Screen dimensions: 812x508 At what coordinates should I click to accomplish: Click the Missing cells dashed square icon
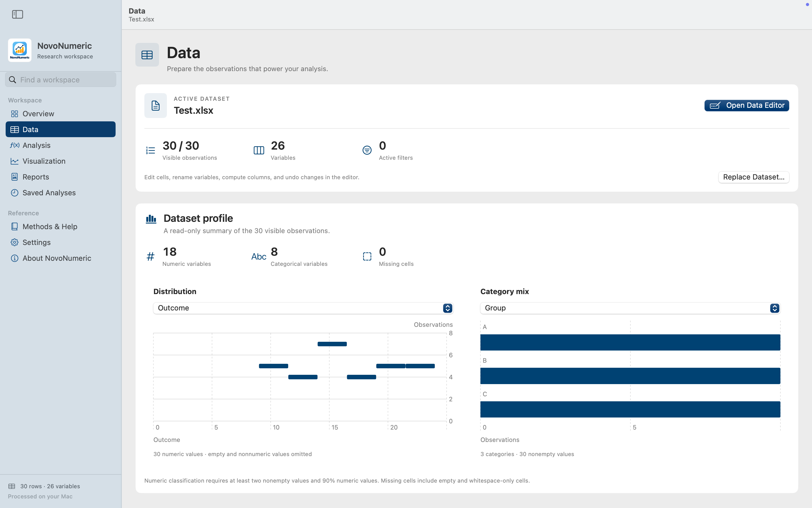click(x=367, y=256)
